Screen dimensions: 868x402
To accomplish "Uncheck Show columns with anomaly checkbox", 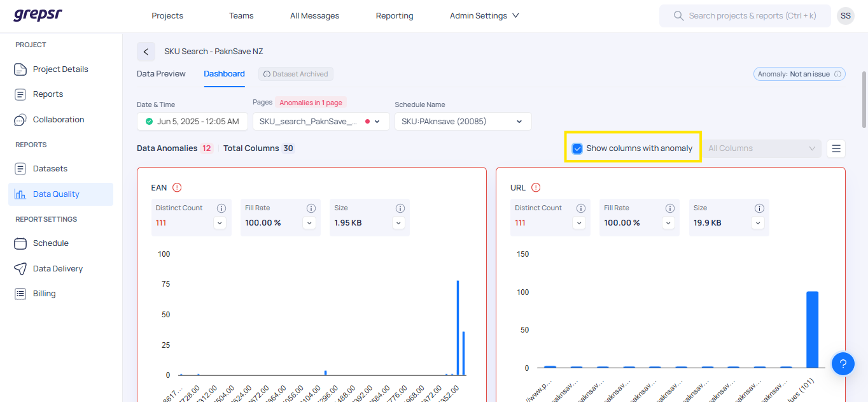I will point(577,148).
